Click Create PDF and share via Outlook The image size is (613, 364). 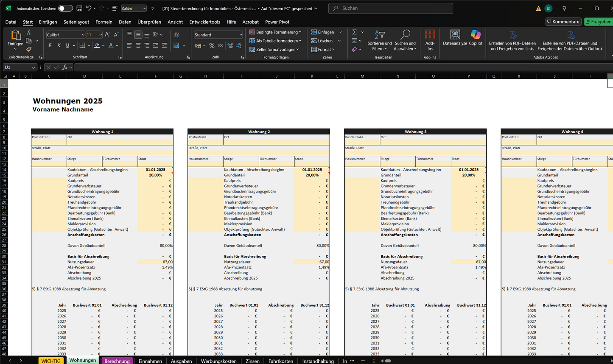pyautogui.click(x=570, y=40)
